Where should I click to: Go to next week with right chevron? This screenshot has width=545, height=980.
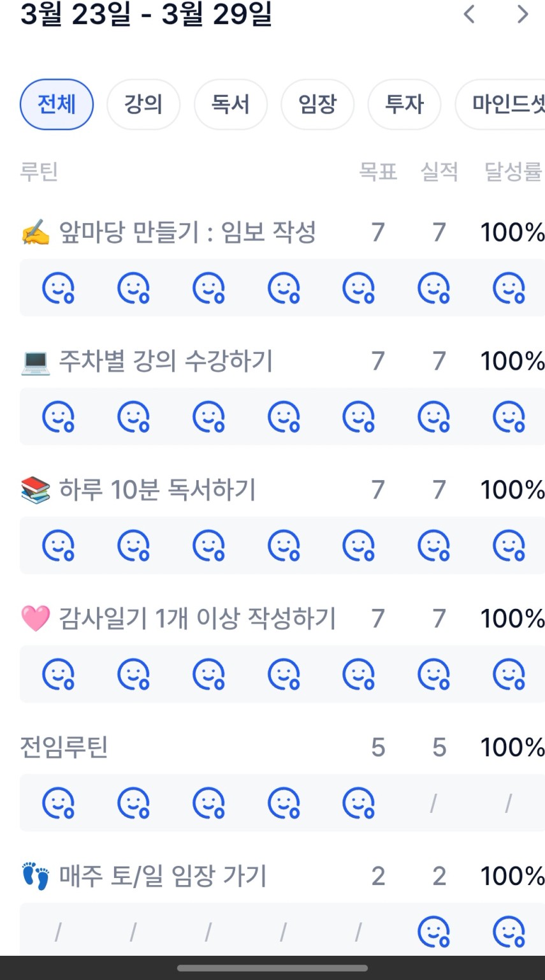point(523,14)
